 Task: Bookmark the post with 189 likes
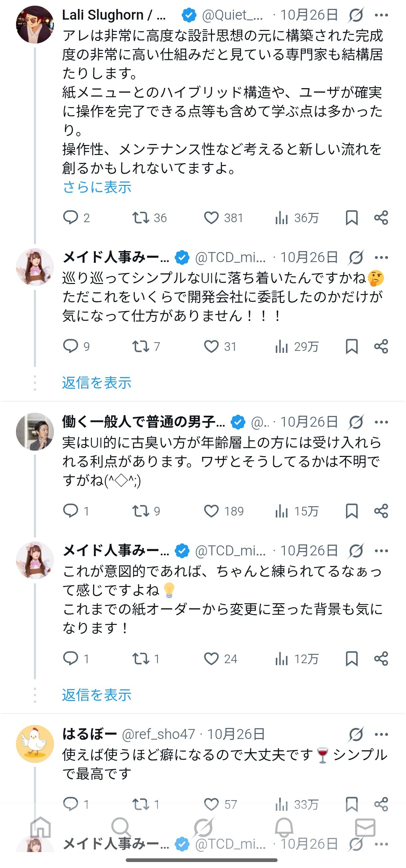351,511
